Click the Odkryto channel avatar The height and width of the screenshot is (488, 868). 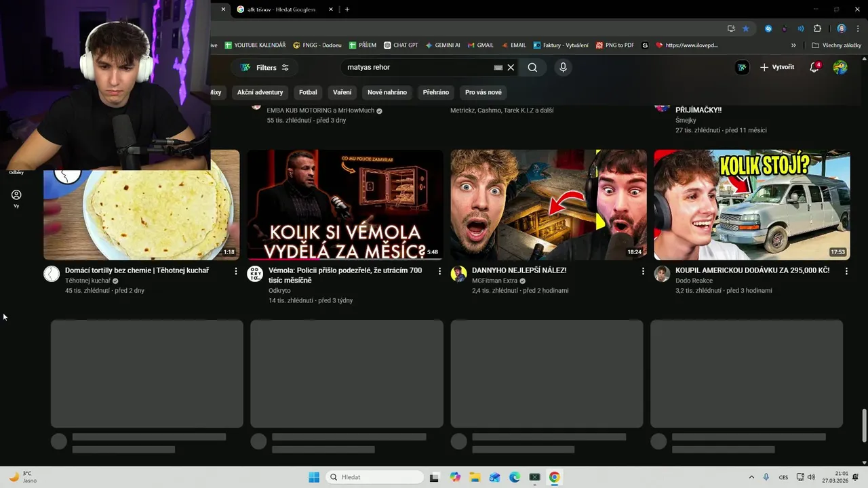click(x=255, y=274)
